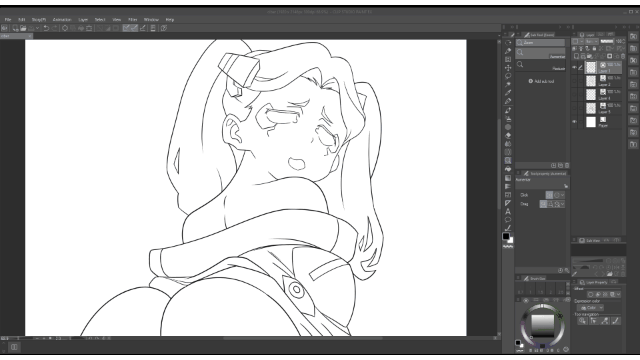Hide Layer 1 with its eye icon
The width and height of the screenshot is (640, 360).
[574, 67]
